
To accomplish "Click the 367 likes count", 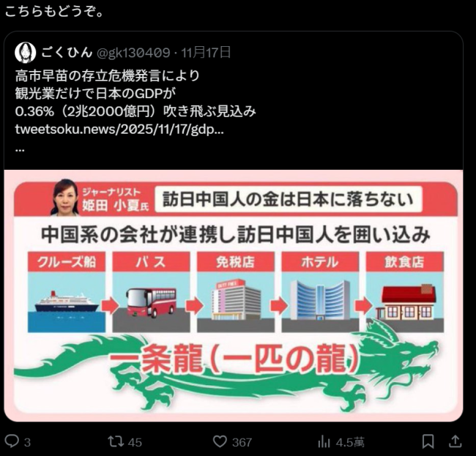I will click(x=242, y=442).
